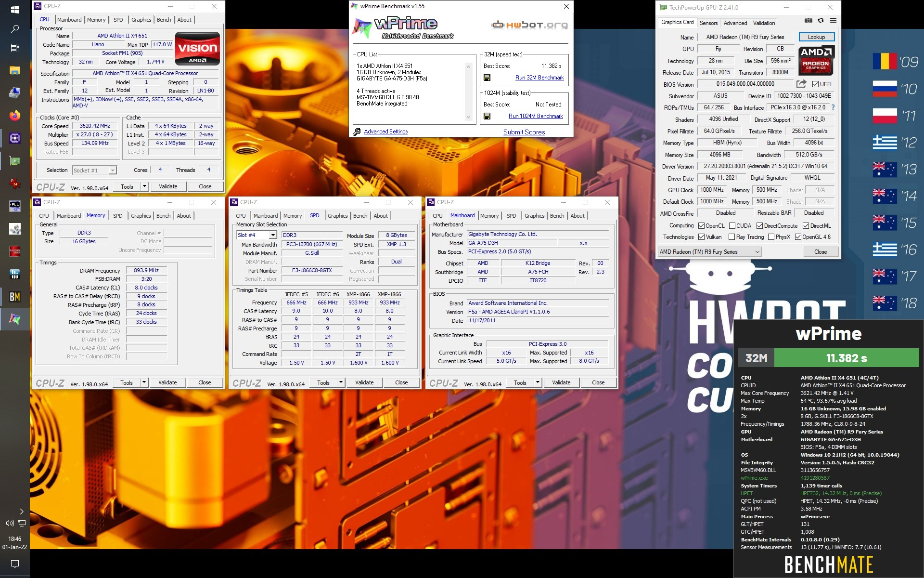
Task: Open Tools dropdown arrow in CPU-Z Memory window
Action: pos(143,382)
